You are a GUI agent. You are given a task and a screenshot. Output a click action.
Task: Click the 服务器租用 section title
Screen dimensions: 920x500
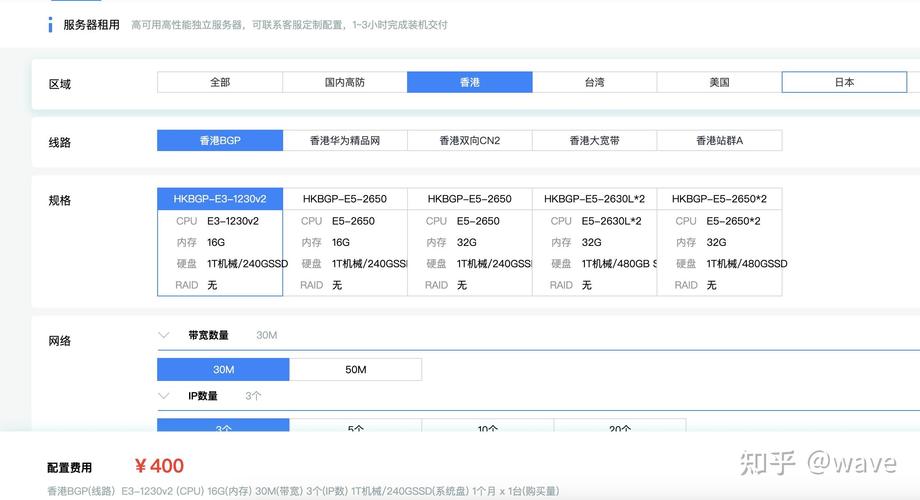pyautogui.click(x=92, y=25)
